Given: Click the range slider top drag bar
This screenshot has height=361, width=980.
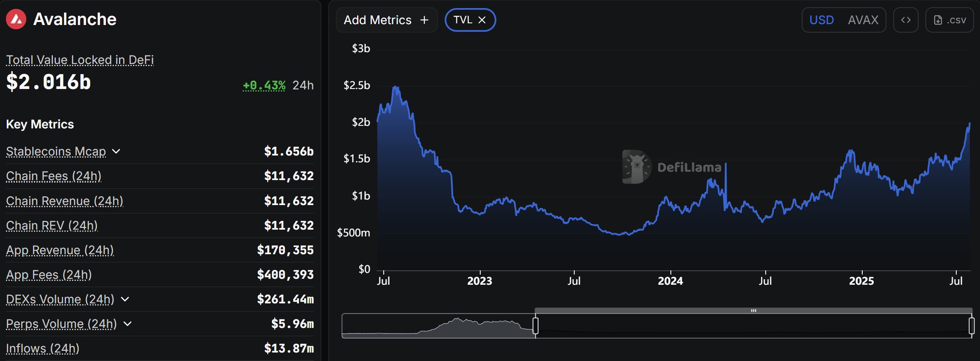Looking at the screenshot, I should click(753, 311).
